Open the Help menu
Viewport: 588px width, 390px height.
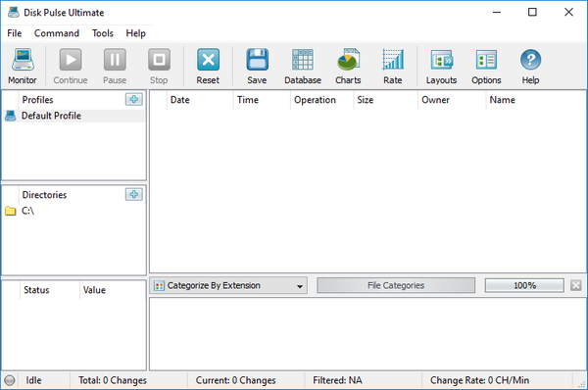136,33
